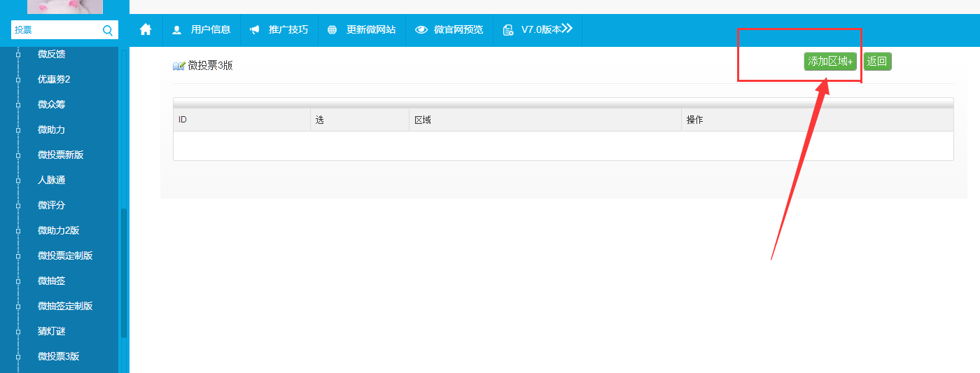The height and width of the screenshot is (373, 980).
Task: Click the document icon beside V7.0版本
Action: [508, 30]
